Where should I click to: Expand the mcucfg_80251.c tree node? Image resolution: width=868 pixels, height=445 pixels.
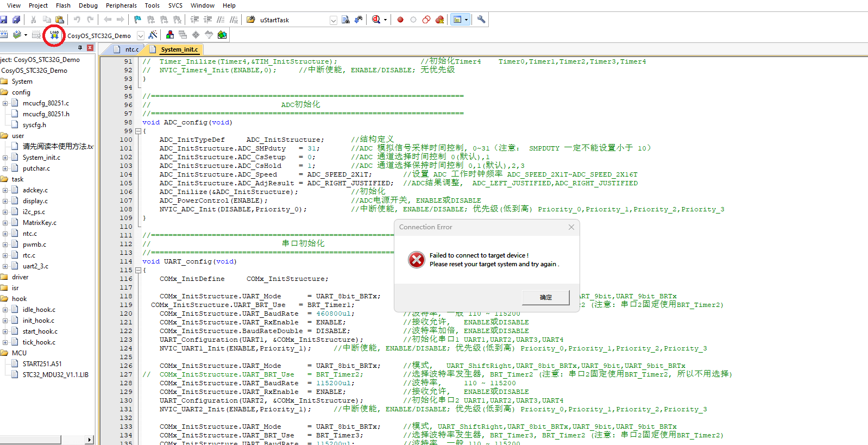coord(5,103)
